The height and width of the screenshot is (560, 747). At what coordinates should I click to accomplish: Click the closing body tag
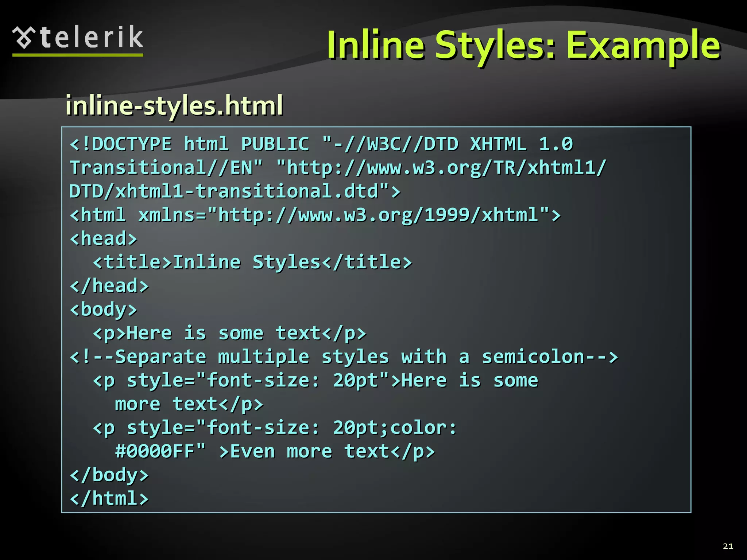coord(109,475)
